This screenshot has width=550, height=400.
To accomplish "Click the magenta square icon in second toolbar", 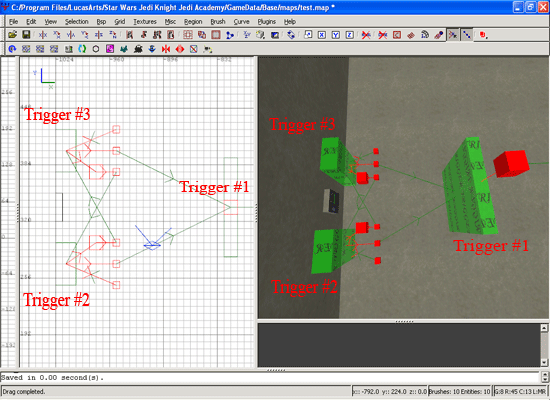I will click(110, 49).
